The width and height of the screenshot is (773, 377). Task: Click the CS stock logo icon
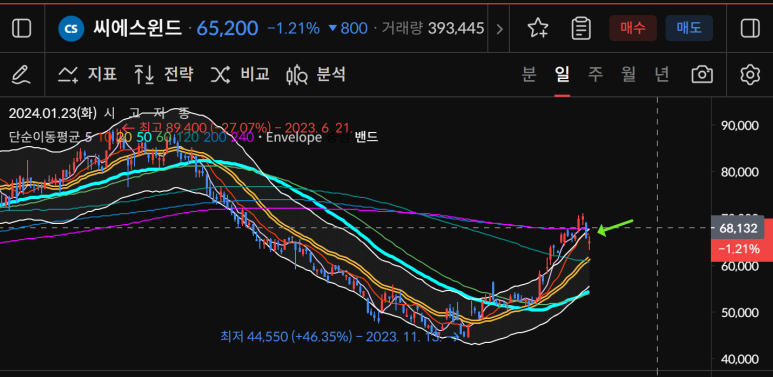click(x=70, y=29)
